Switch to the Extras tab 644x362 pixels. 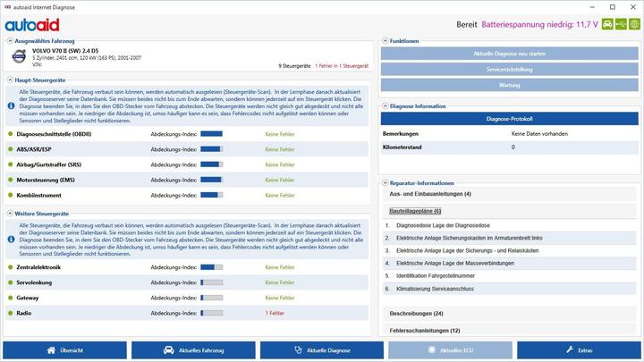tap(578, 350)
